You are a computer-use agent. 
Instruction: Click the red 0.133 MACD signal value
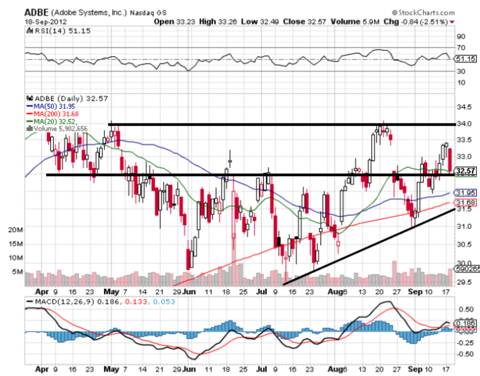coord(136,302)
